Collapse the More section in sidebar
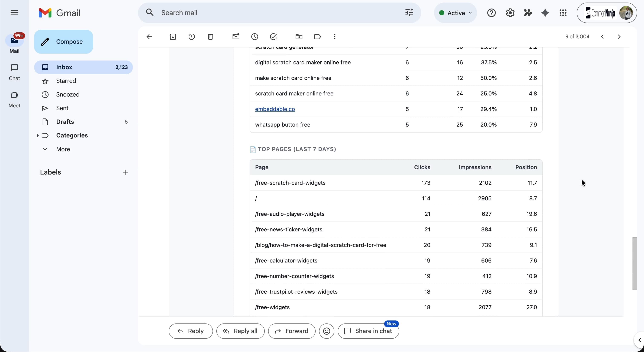The width and height of the screenshot is (644, 352). (45, 149)
